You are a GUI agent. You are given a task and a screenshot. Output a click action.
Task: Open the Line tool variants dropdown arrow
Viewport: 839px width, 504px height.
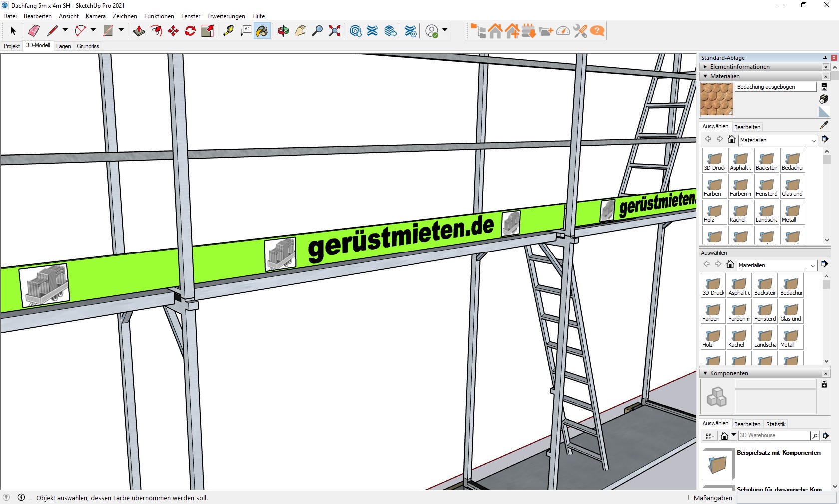coord(65,30)
